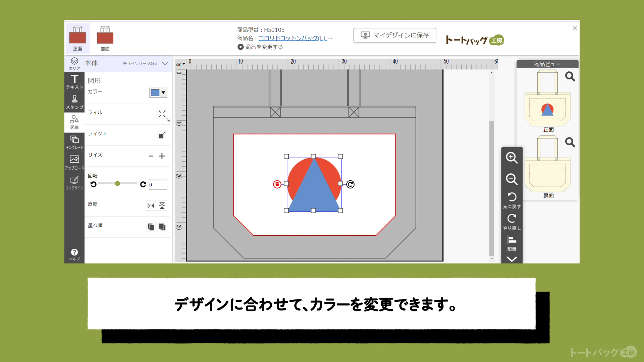Open the マイデザイン tool in sidebar
The height and width of the screenshot is (362, 644).
(x=74, y=183)
